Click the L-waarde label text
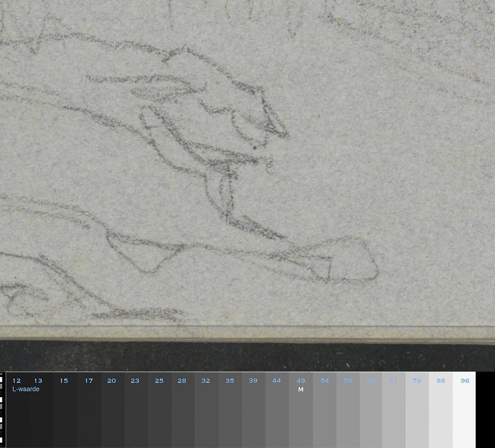 [x=26, y=389]
